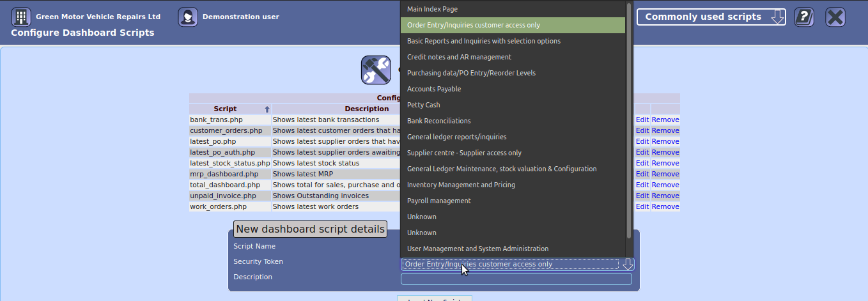Select Inventory Management and Pricing option
The width and height of the screenshot is (868, 301).
click(460, 185)
